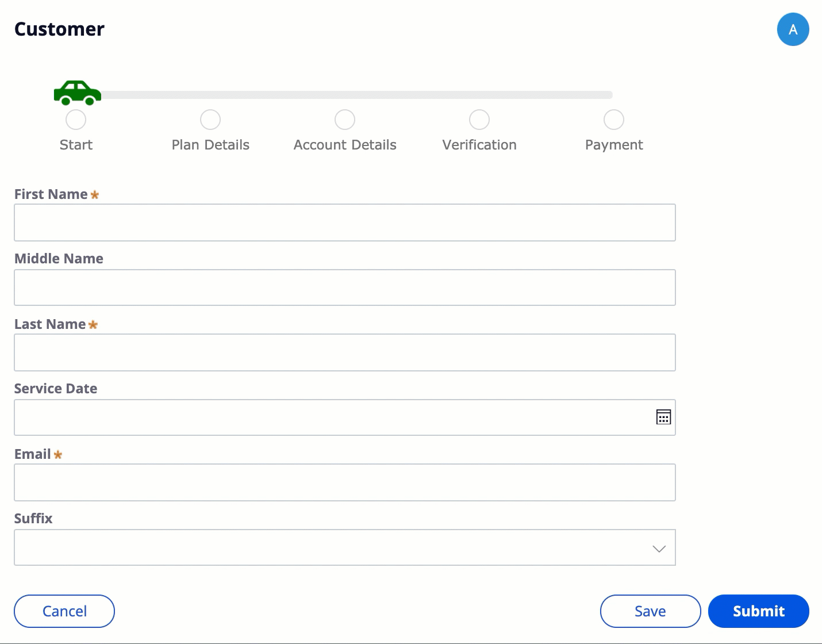Click the progress bar track
This screenshot has height=644, width=822.
(x=356, y=95)
